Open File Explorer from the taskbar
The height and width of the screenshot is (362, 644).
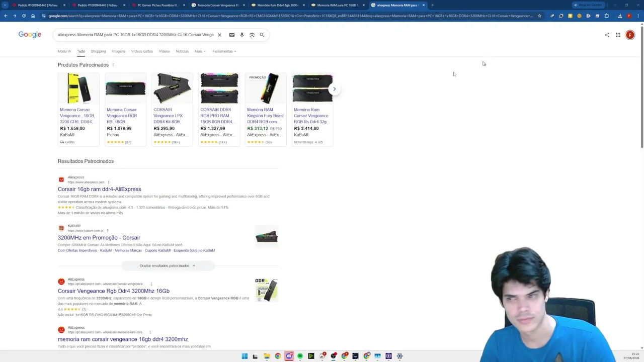(267, 356)
